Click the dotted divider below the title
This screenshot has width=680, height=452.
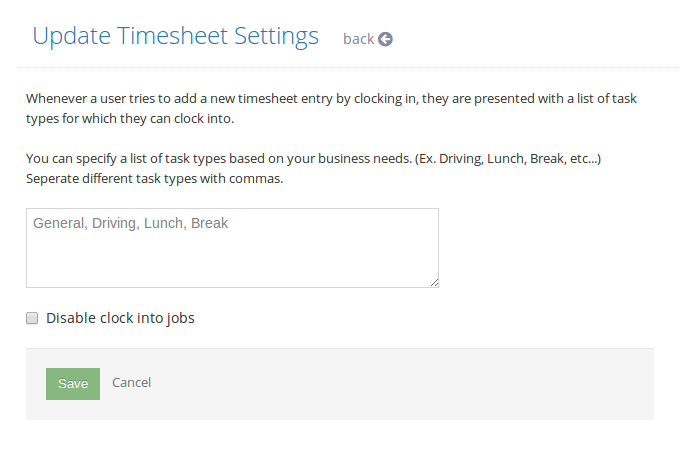tap(349, 67)
